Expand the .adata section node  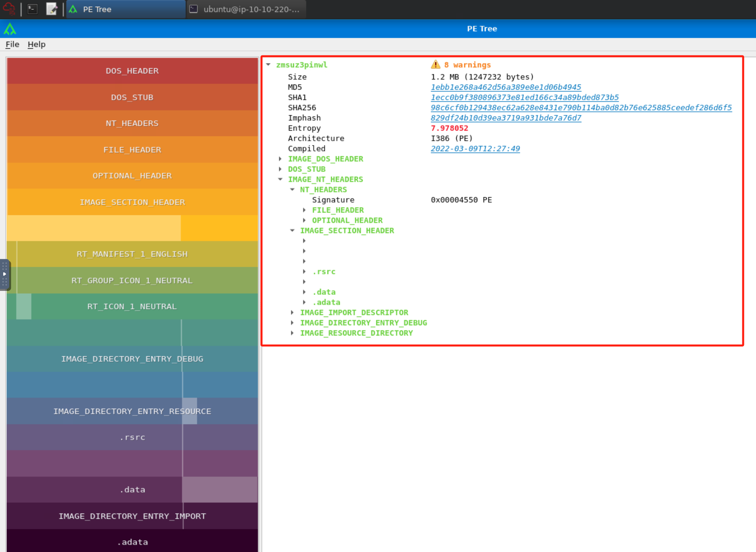click(x=304, y=302)
